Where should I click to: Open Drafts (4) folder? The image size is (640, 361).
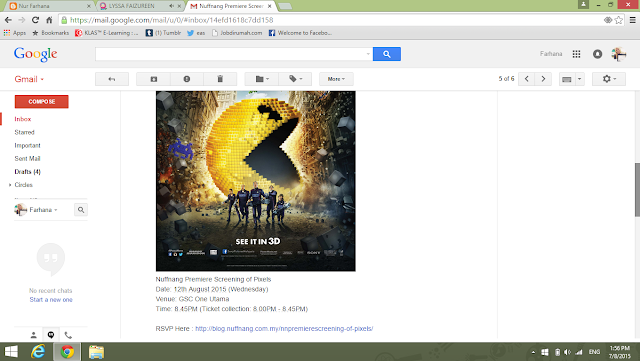pos(27,172)
